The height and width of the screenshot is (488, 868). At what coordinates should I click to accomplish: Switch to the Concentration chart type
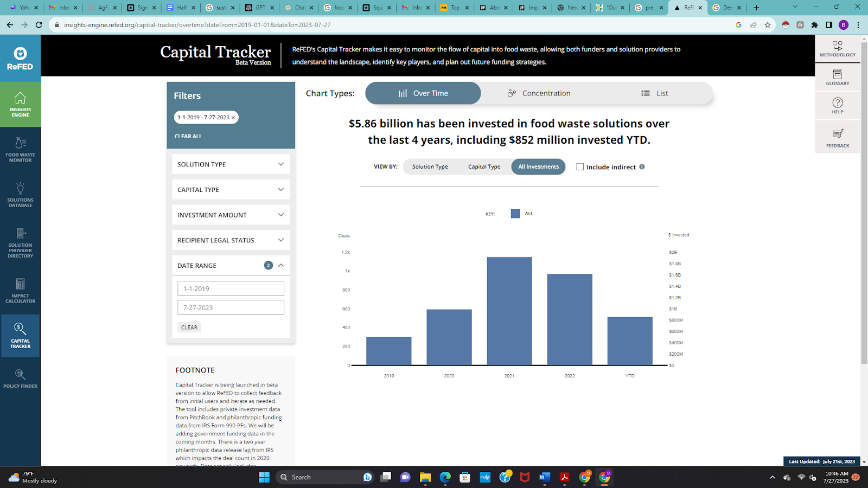click(539, 93)
